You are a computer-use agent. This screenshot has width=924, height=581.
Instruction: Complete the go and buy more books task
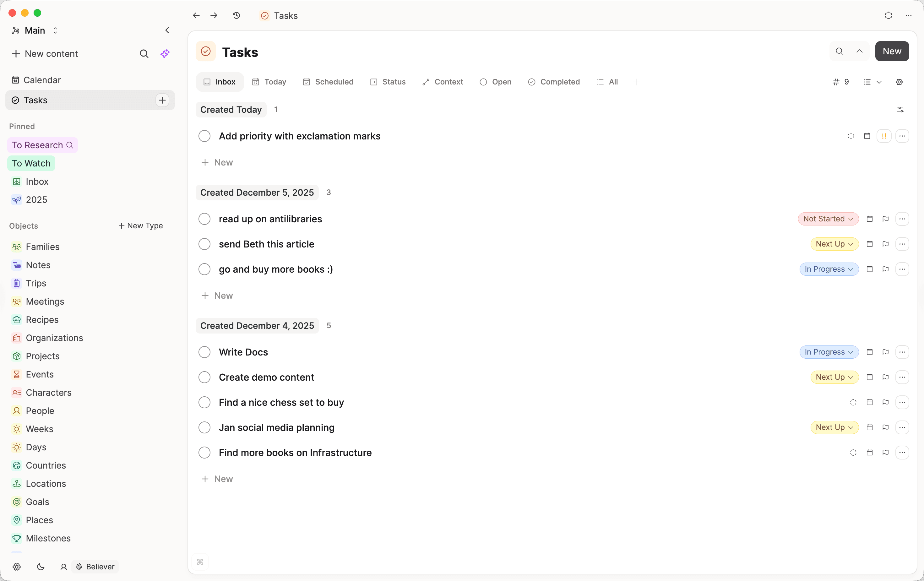(x=204, y=269)
